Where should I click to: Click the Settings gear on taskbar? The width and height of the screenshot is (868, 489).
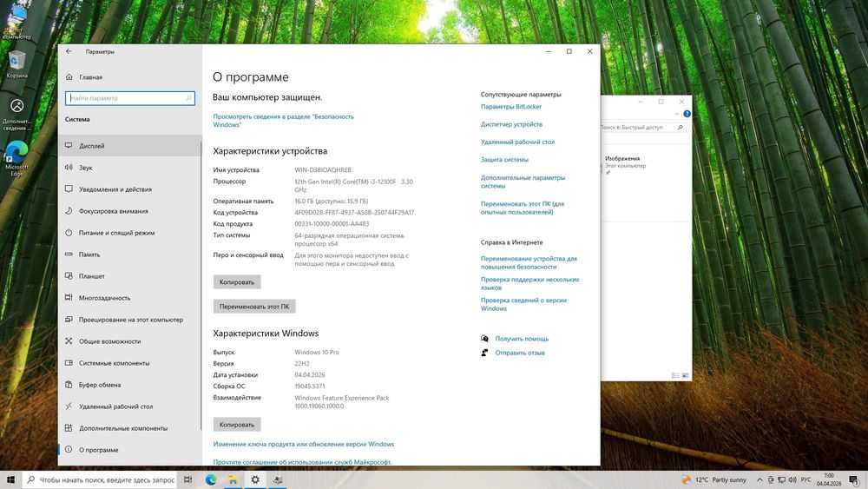(255, 479)
